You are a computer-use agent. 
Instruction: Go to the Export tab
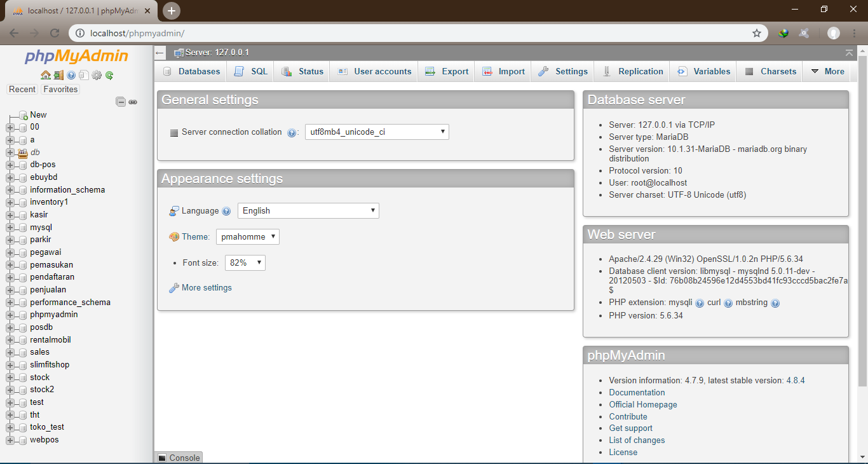coord(446,71)
